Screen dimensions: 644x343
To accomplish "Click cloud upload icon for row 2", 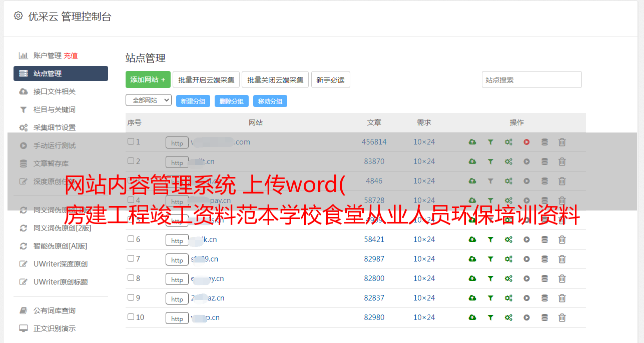I will 472,161.
